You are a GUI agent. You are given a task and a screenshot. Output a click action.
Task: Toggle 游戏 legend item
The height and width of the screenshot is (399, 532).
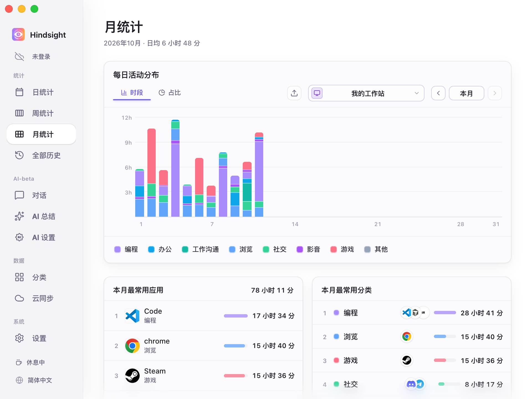point(342,249)
